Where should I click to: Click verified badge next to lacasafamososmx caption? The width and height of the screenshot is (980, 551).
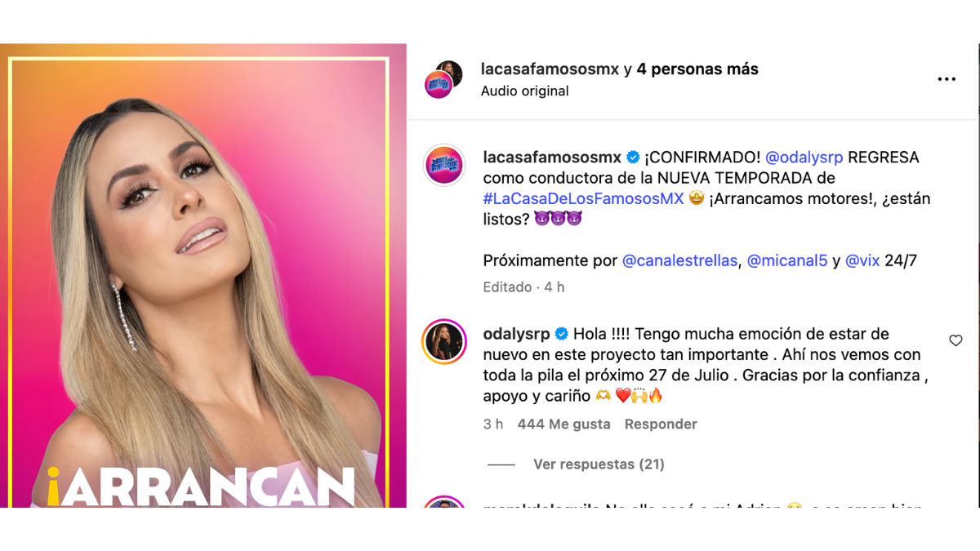coord(633,158)
